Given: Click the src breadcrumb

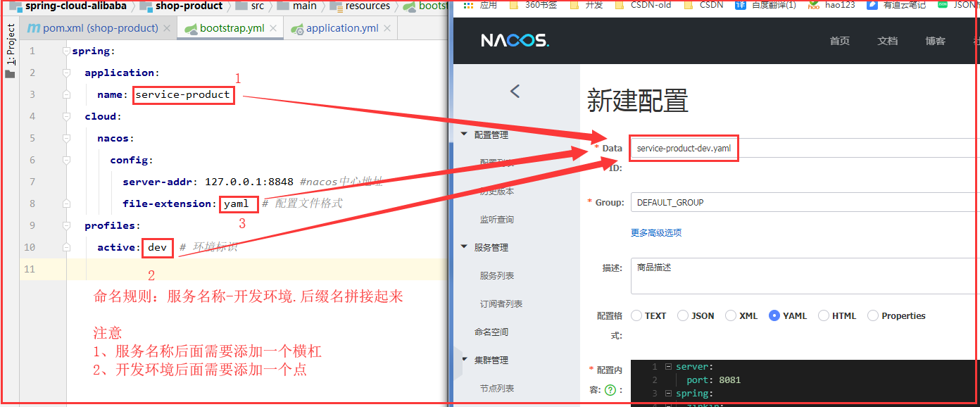Looking at the screenshot, I should (251, 6).
